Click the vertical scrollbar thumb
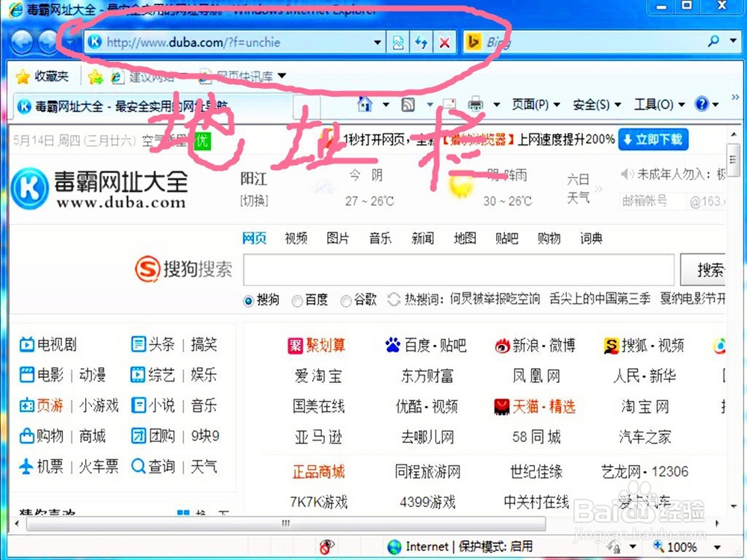Image resolution: width=747 pixels, height=560 pixels. [x=733, y=160]
